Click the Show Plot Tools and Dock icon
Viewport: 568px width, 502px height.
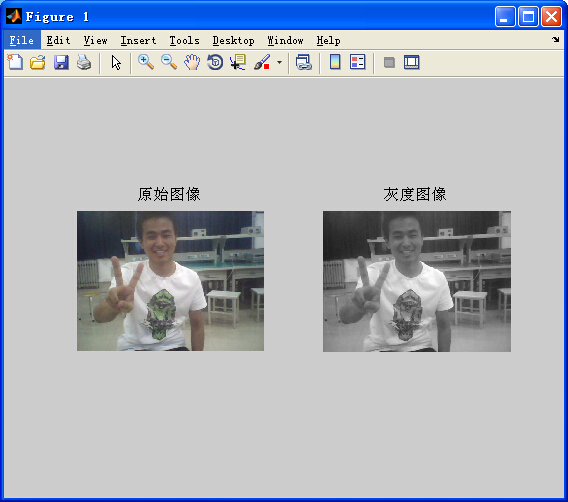click(412, 62)
